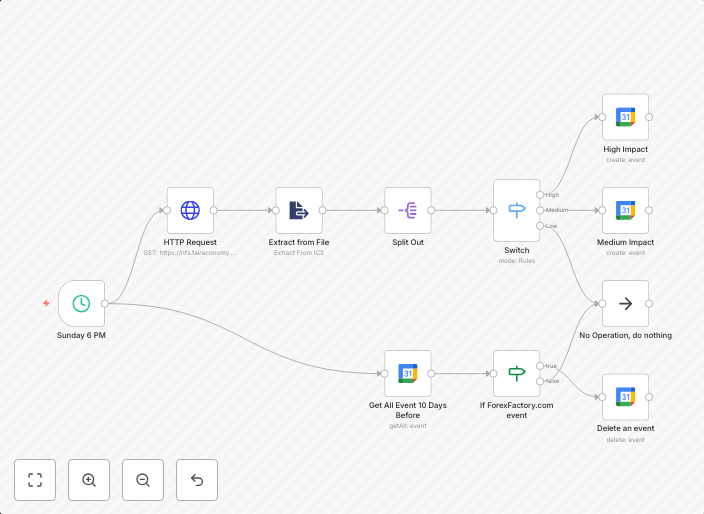
Task: Zoom in on the workflow canvas
Action: tap(89, 480)
